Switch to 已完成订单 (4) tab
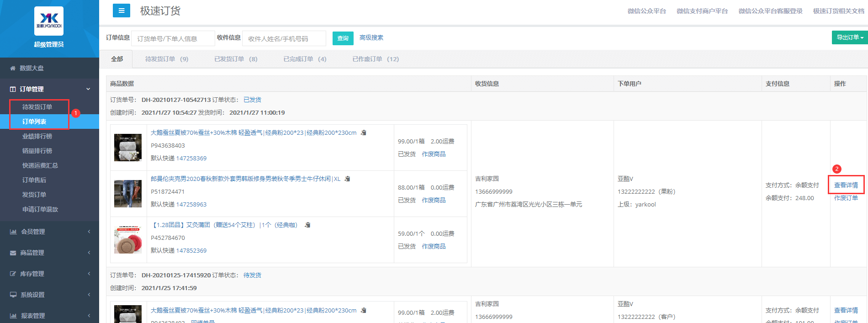868x323 pixels. [x=305, y=59]
